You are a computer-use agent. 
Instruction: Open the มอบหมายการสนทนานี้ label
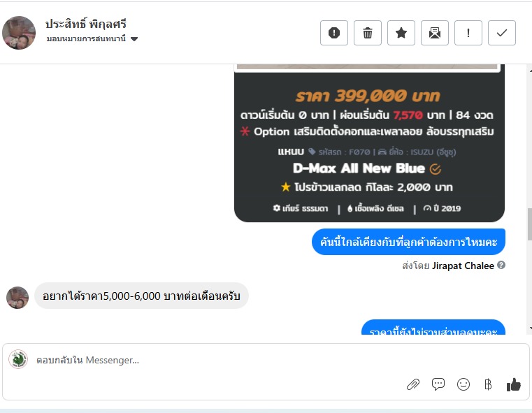86,38
